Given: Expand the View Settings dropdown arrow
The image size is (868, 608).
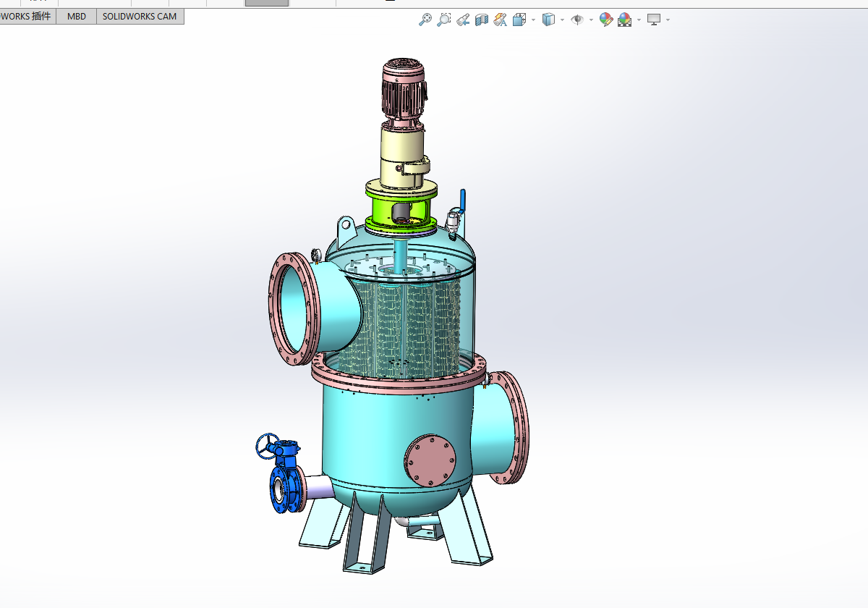Looking at the screenshot, I should point(668,20).
